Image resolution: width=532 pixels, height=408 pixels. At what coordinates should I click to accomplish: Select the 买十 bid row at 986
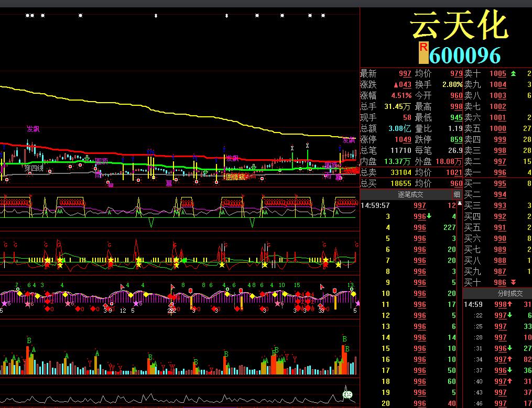[498, 282]
